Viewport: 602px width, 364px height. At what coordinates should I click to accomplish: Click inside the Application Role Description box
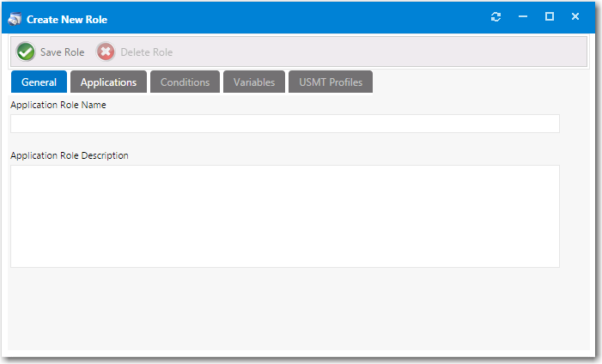pos(284,215)
